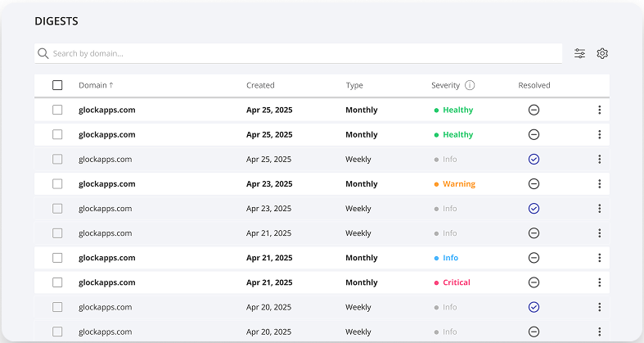Open three-dot menu on the Warning row
The image size is (644, 343).
pyautogui.click(x=599, y=184)
